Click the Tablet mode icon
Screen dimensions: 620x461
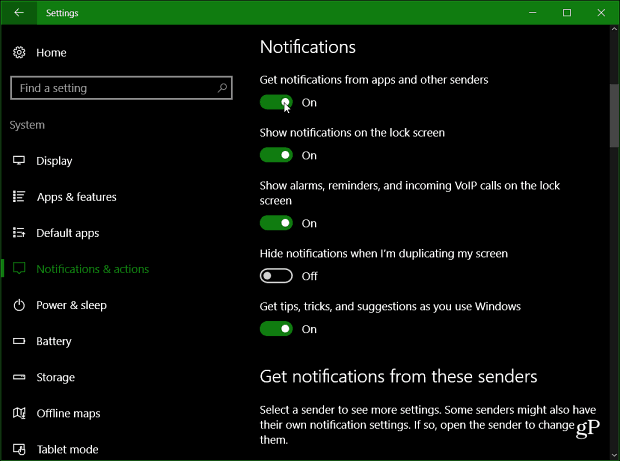(19, 449)
